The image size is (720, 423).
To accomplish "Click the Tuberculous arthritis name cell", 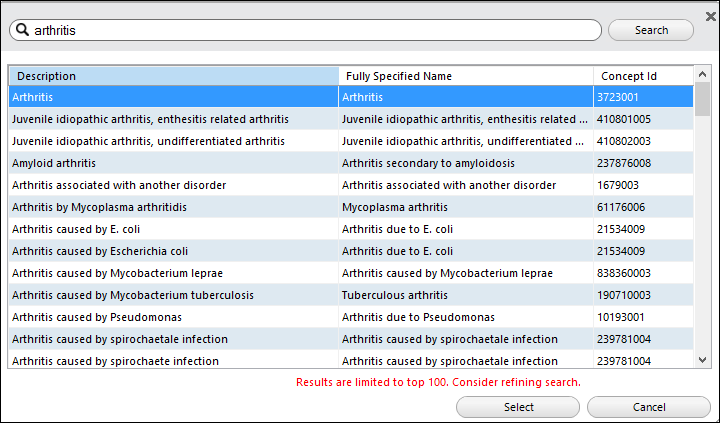I will pyautogui.click(x=466, y=295).
